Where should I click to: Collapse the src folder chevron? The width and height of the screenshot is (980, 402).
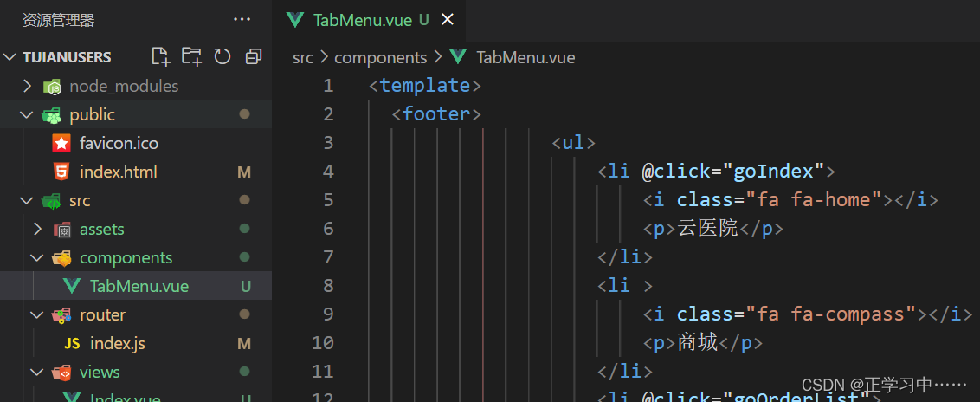[x=27, y=201]
